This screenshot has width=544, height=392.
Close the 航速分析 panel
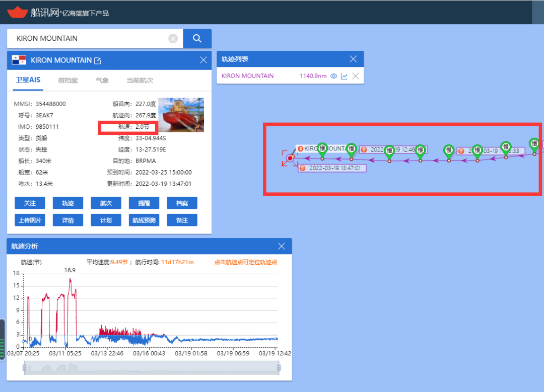click(282, 246)
